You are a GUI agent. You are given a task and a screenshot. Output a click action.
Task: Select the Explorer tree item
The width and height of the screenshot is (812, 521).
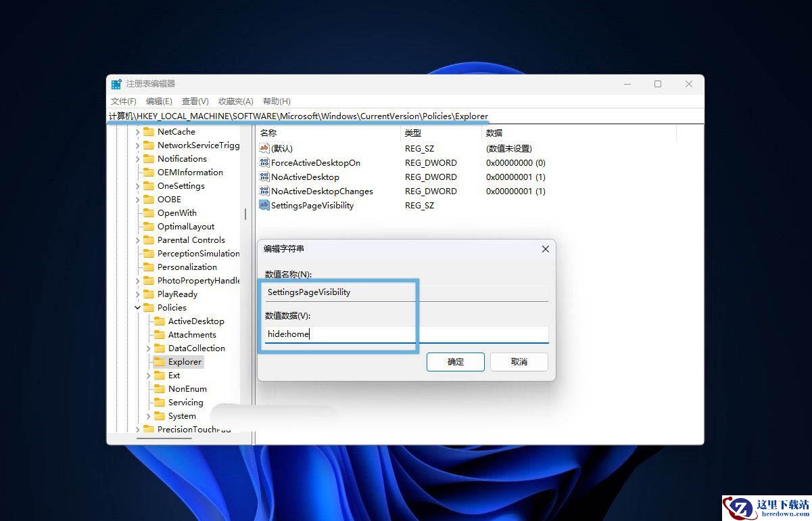click(x=185, y=362)
